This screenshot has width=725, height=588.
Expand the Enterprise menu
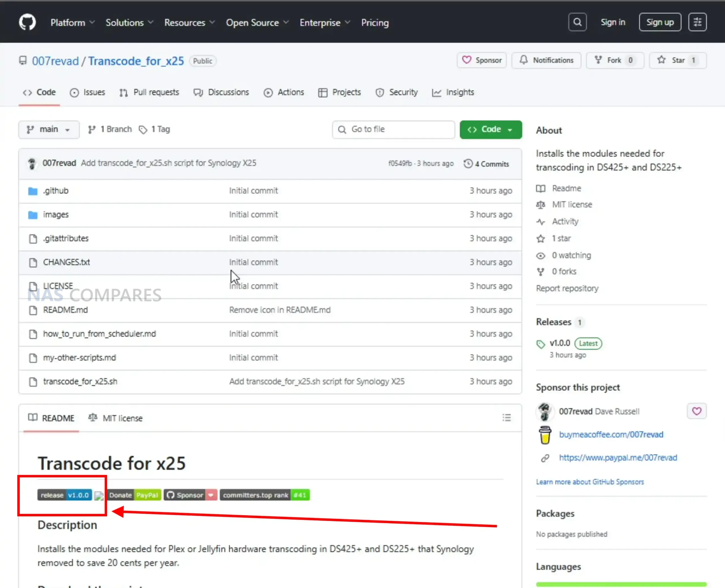[325, 23]
